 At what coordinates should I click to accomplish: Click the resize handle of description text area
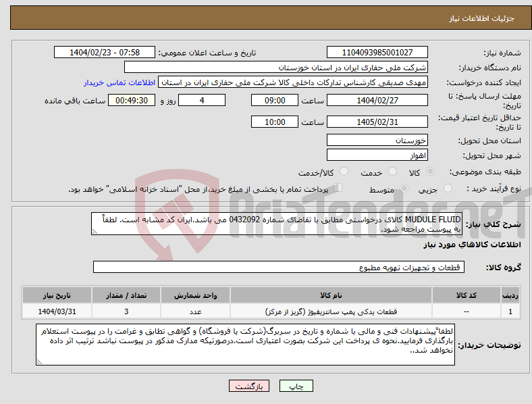tap(95, 232)
